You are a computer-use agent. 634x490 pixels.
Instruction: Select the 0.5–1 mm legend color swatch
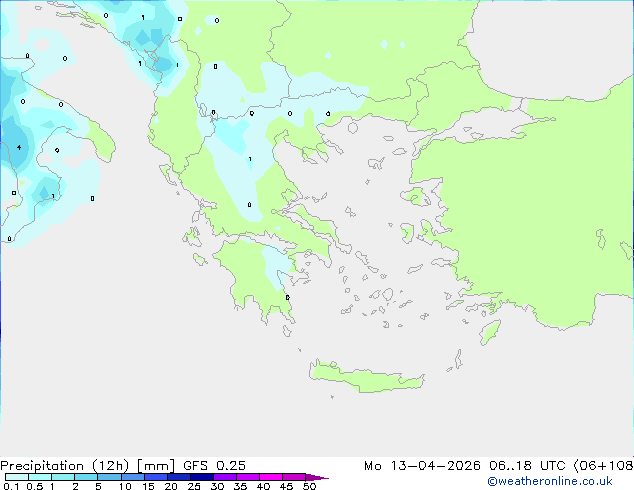click(40, 477)
